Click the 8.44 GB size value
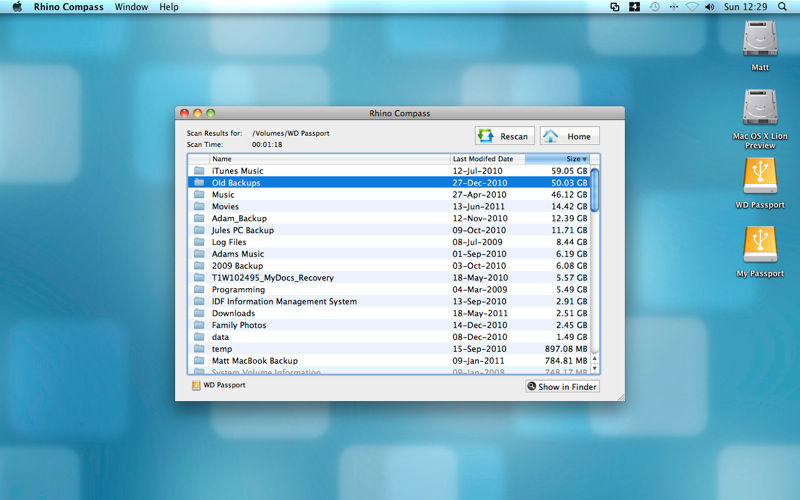The height and width of the screenshot is (500, 800). tap(571, 242)
